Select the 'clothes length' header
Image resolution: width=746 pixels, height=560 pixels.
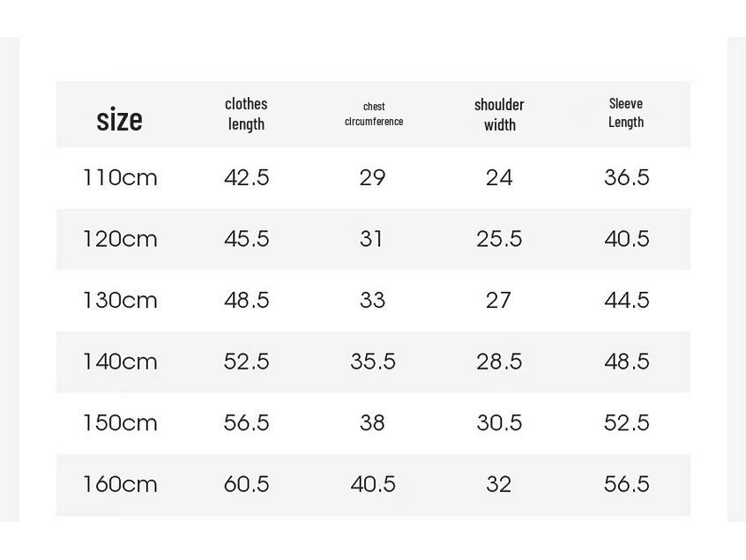coord(246,114)
